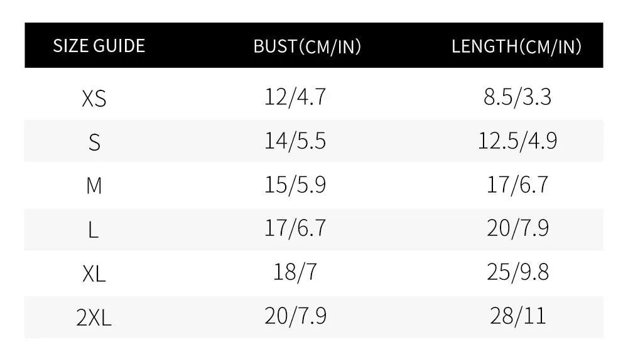The width and height of the screenshot is (628, 364).
Task: Click the BUST(CM/IN) column header
Action: click(307, 46)
